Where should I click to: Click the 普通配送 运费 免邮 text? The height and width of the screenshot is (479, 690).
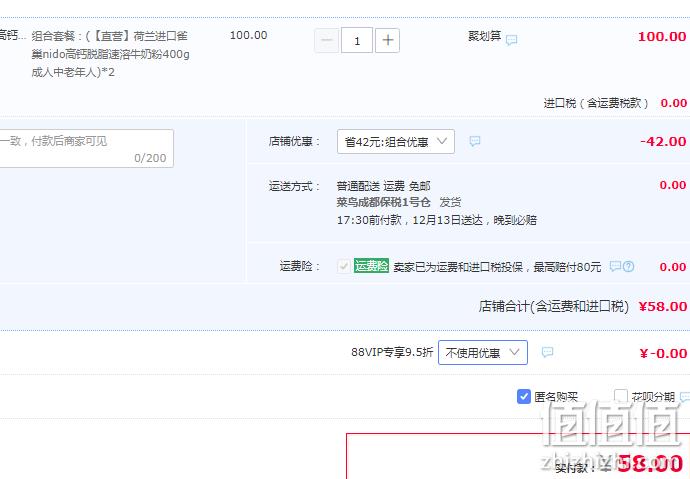(x=383, y=186)
